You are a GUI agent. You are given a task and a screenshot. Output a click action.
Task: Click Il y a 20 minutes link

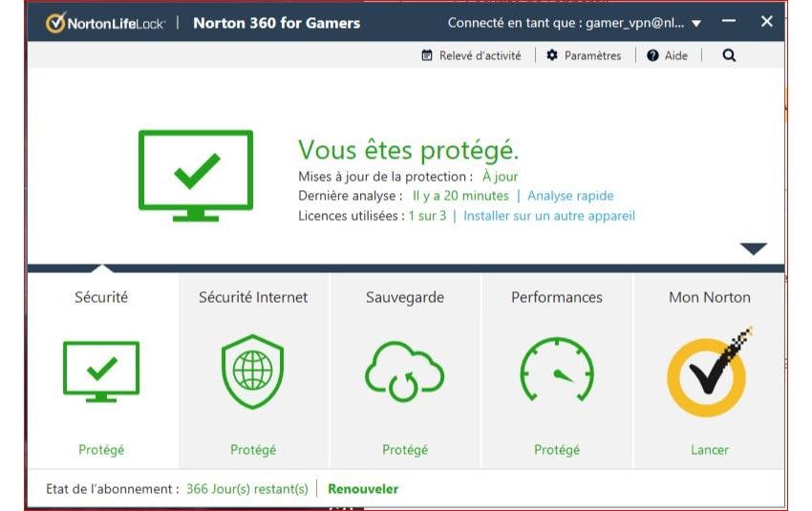[x=460, y=196]
